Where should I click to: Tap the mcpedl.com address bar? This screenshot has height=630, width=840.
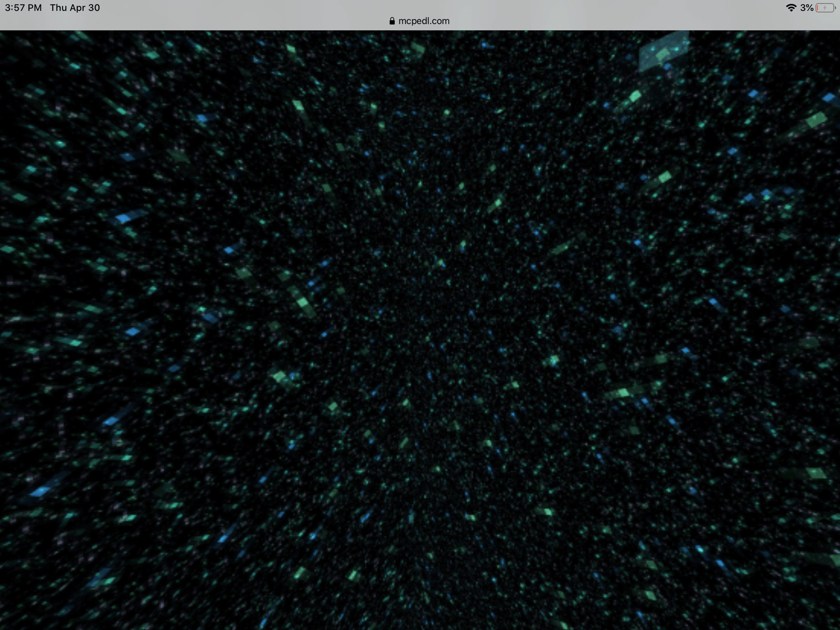[420, 21]
